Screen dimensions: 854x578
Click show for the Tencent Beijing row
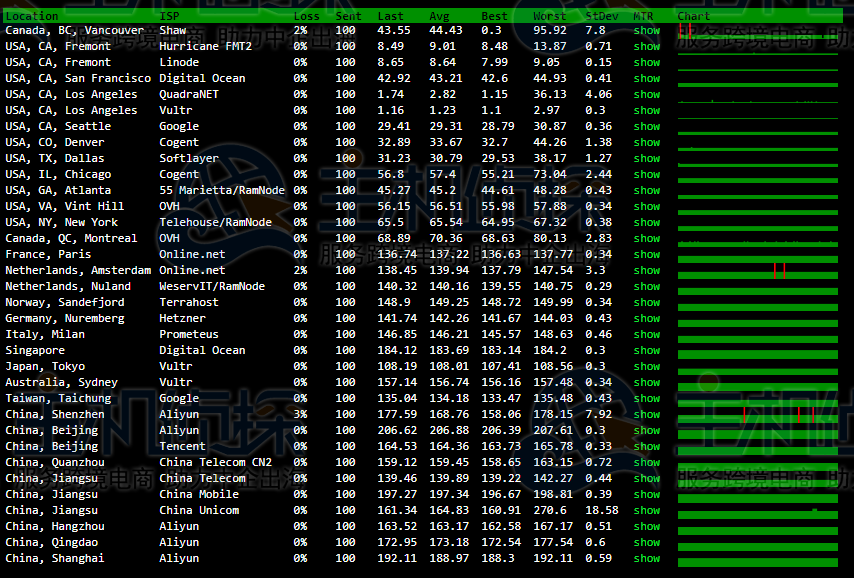[646, 447]
